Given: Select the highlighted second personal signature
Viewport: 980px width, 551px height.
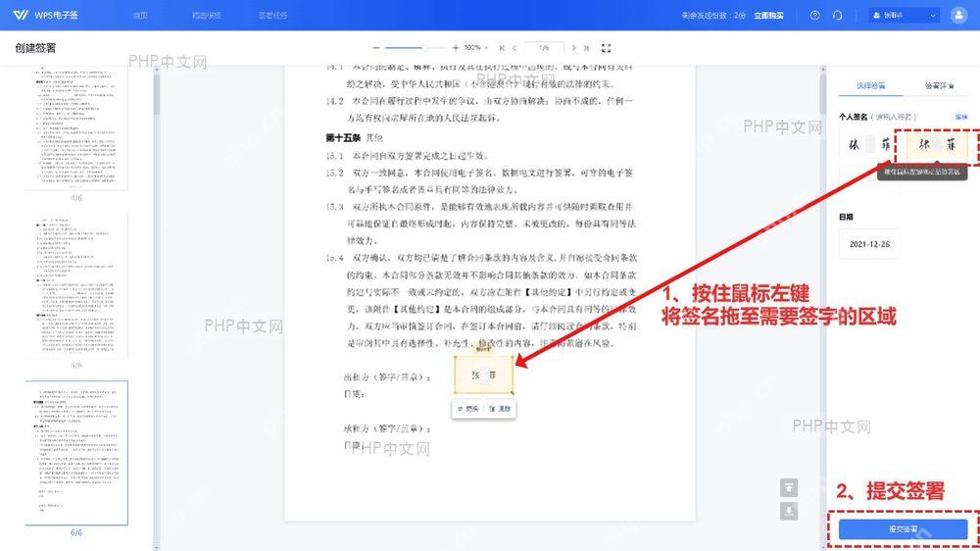Looking at the screenshot, I should point(936,144).
